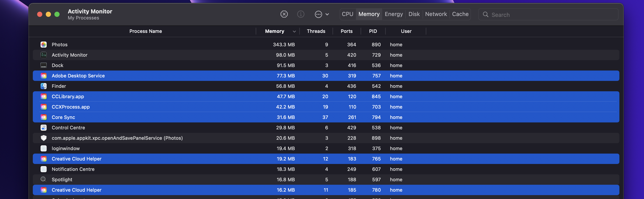
Task: Click the 29.8 MB memory value
Action: click(285, 128)
